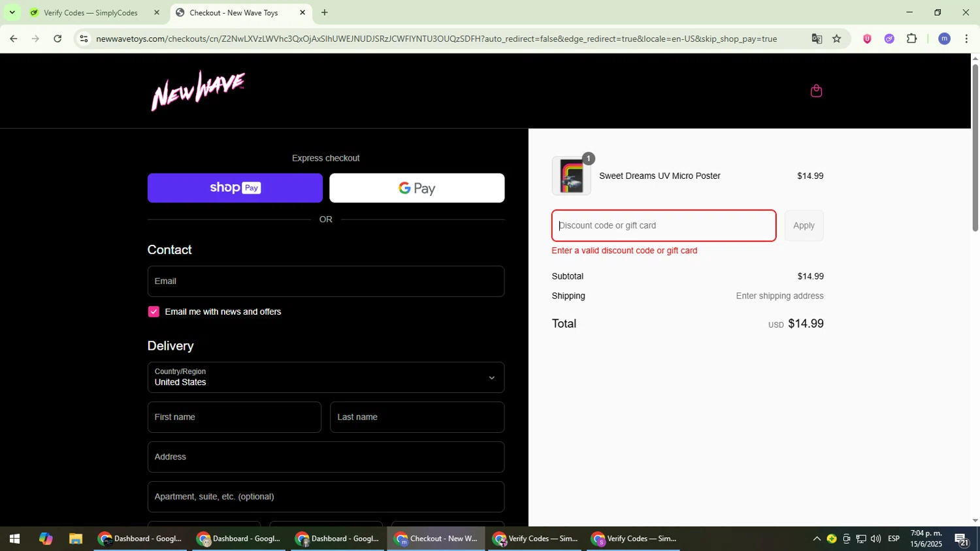Click the network tray icon

coord(861,539)
